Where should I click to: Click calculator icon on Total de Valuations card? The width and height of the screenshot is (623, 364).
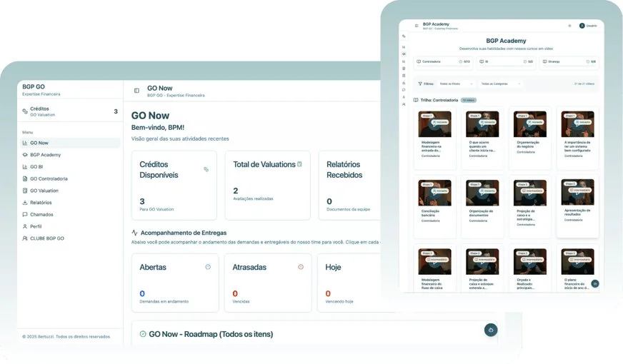tap(299, 164)
